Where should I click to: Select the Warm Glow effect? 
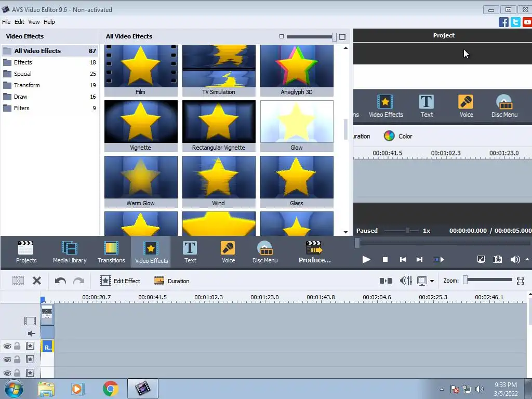141,181
